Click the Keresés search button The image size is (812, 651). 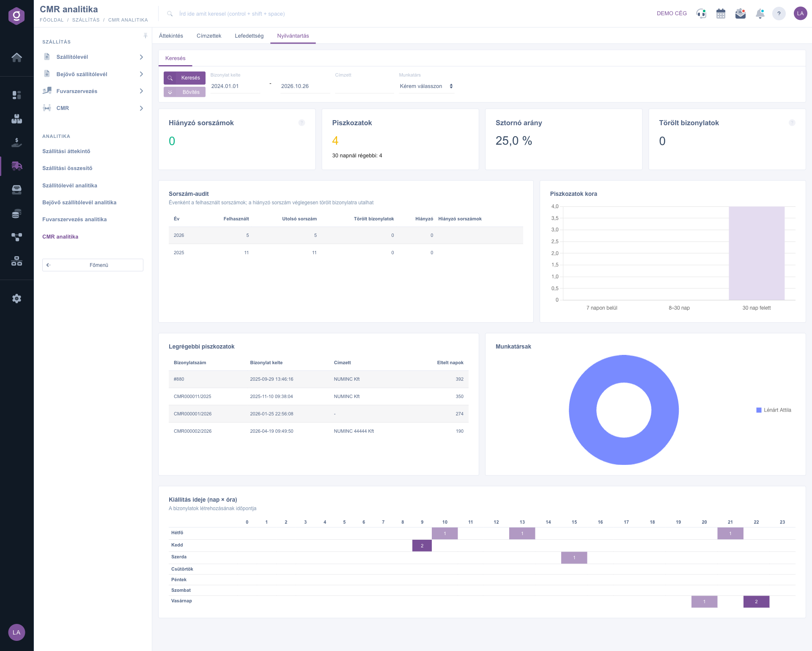[184, 78]
